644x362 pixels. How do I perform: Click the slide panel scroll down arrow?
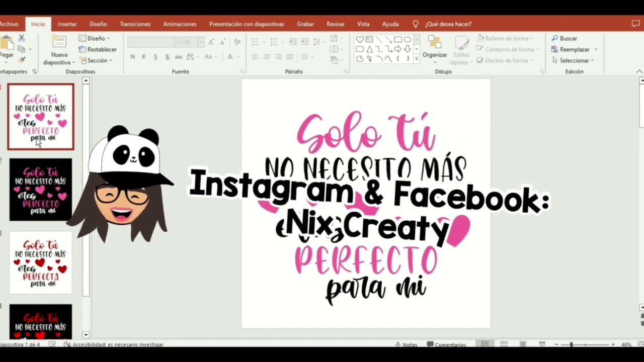pos(86,335)
